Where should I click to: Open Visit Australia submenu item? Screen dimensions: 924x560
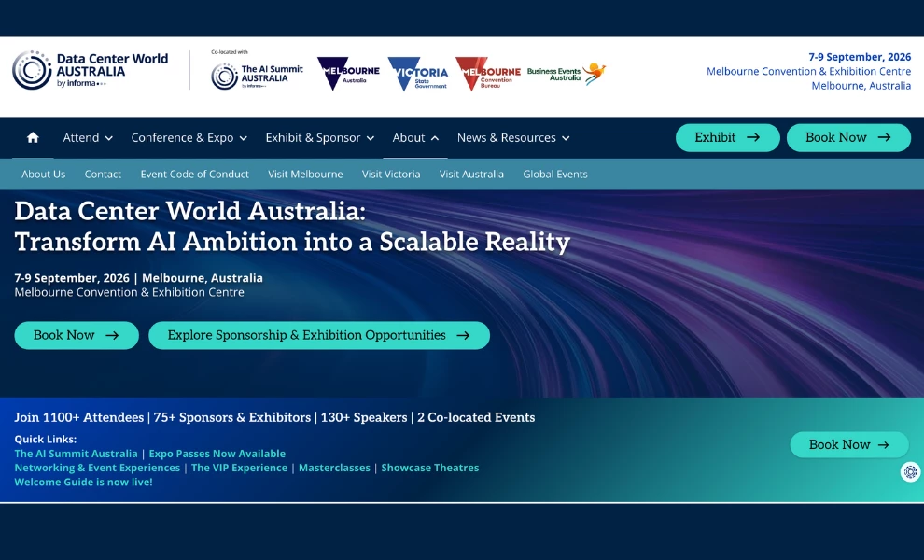[471, 174]
